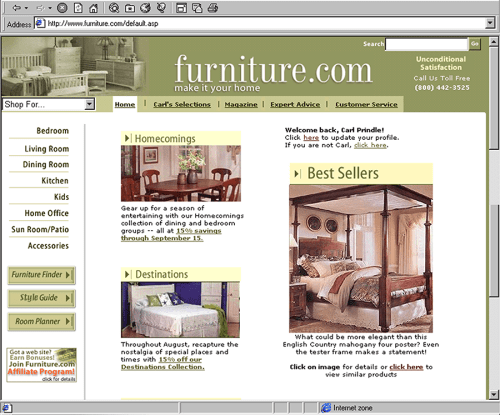This screenshot has width=500, height=415.
Task: Go to browser Home icon
Action: (x=93, y=8)
